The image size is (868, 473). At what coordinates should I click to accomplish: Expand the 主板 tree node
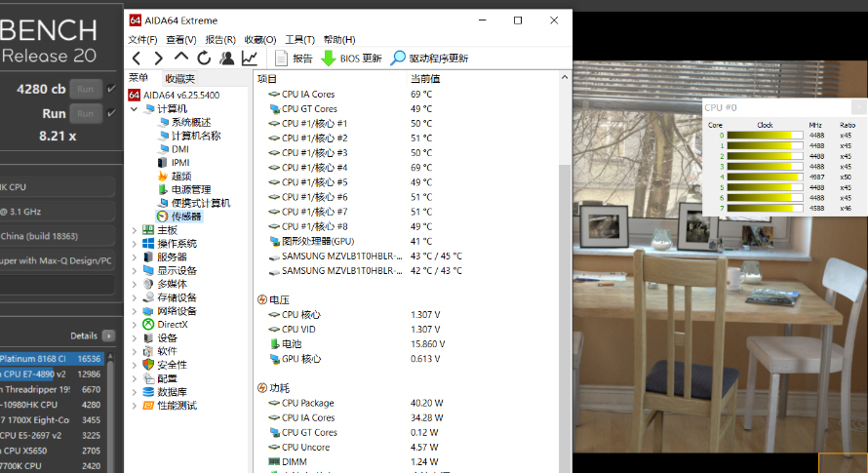(134, 230)
